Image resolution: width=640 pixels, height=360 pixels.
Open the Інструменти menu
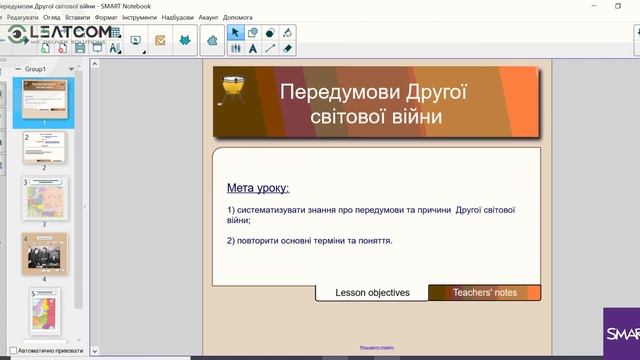tap(139, 18)
